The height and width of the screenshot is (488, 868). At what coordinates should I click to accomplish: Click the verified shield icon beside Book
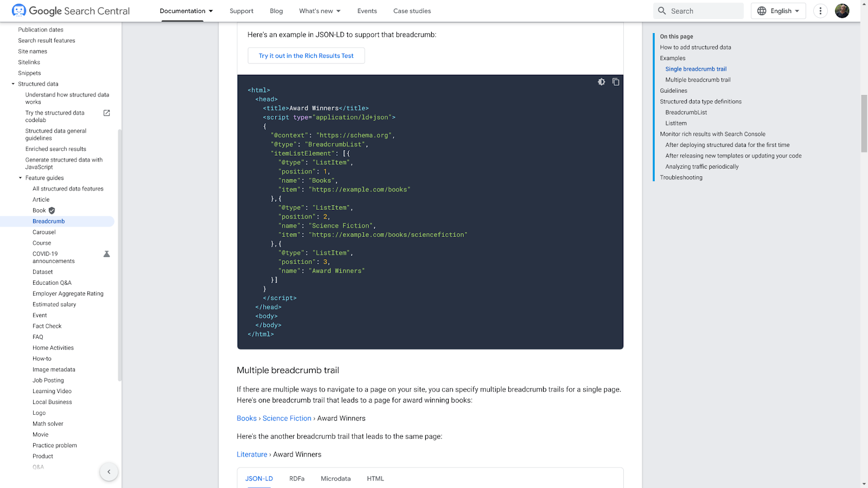[52, 210]
